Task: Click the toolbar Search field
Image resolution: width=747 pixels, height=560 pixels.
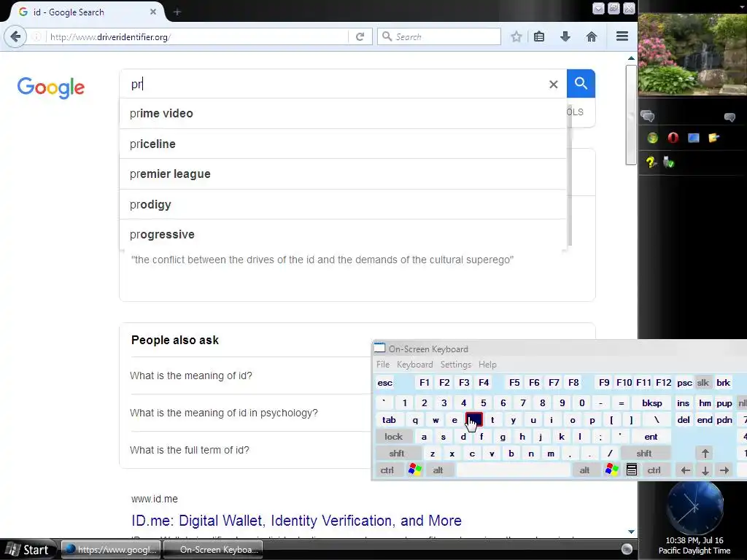Action: coord(438,36)
